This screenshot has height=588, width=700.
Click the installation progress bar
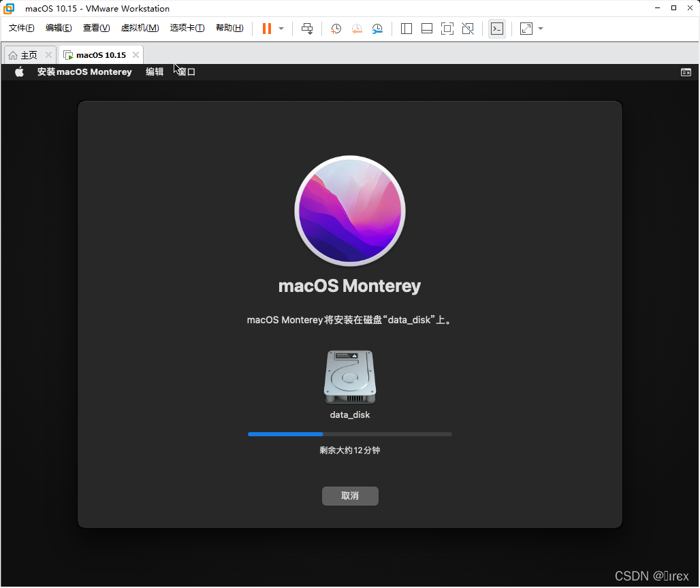pos(349,434)
